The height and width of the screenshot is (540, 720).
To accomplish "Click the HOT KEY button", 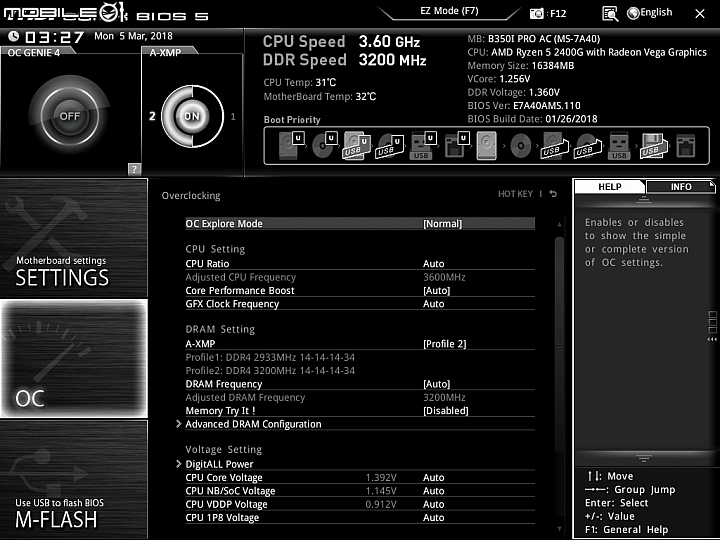I will click(x=515, y=194).
